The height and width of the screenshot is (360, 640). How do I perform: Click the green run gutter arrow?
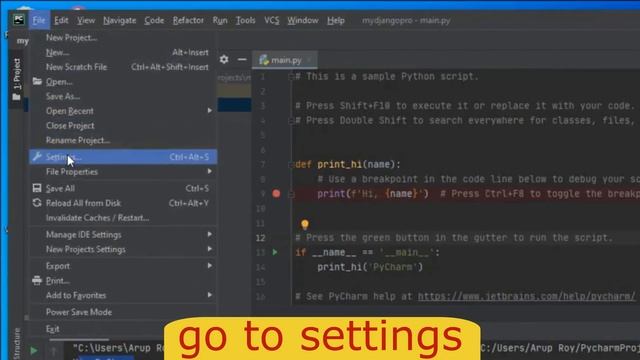(275, 252)
